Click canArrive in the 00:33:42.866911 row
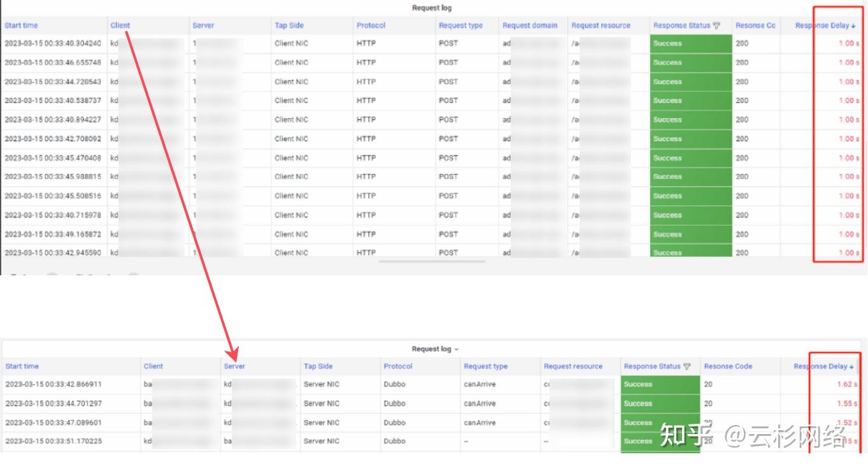The width and height of the screenshot is (868, 471). [x=480, y=384]
